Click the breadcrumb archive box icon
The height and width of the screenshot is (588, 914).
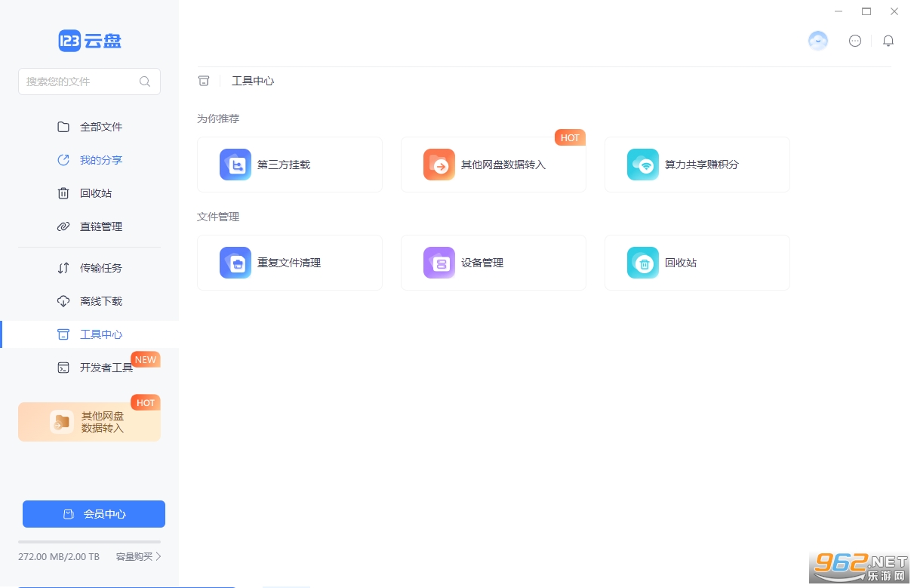pyautogui.click(x=204, y=81)
